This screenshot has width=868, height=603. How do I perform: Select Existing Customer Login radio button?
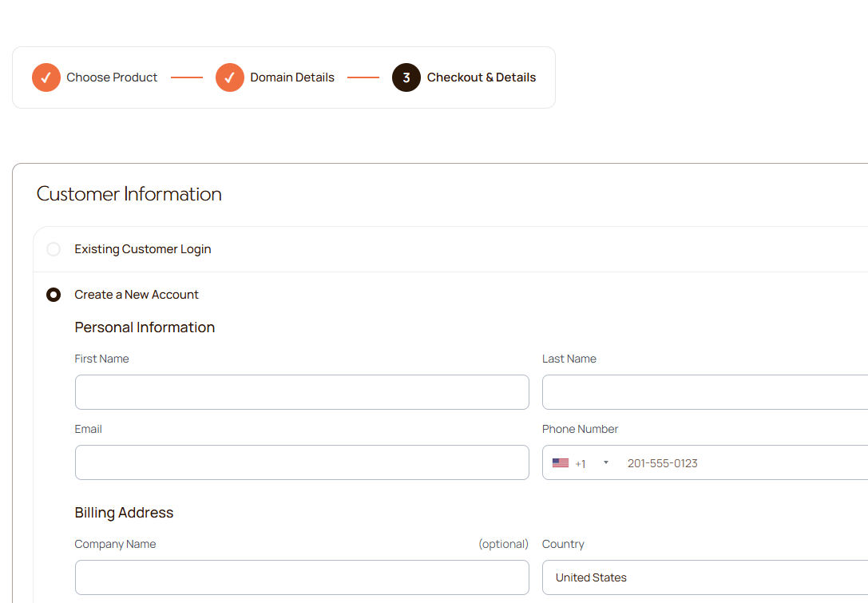[x=54, y=249]
